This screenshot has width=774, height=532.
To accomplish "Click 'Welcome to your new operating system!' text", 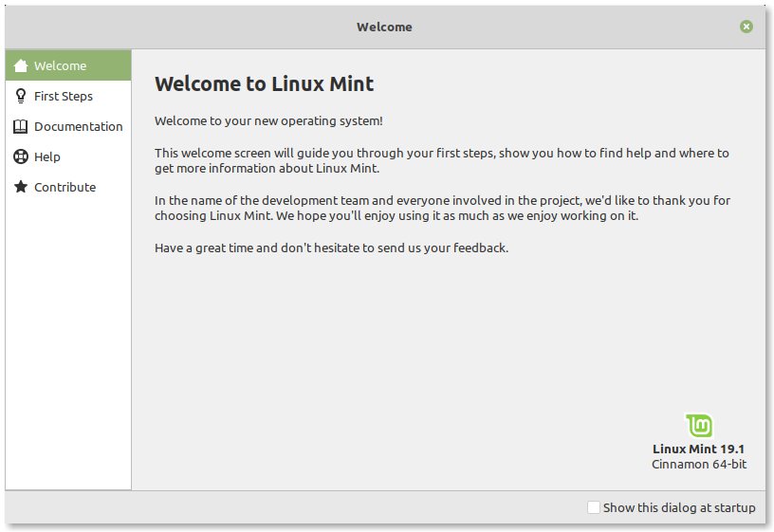I will coord(268,121).
